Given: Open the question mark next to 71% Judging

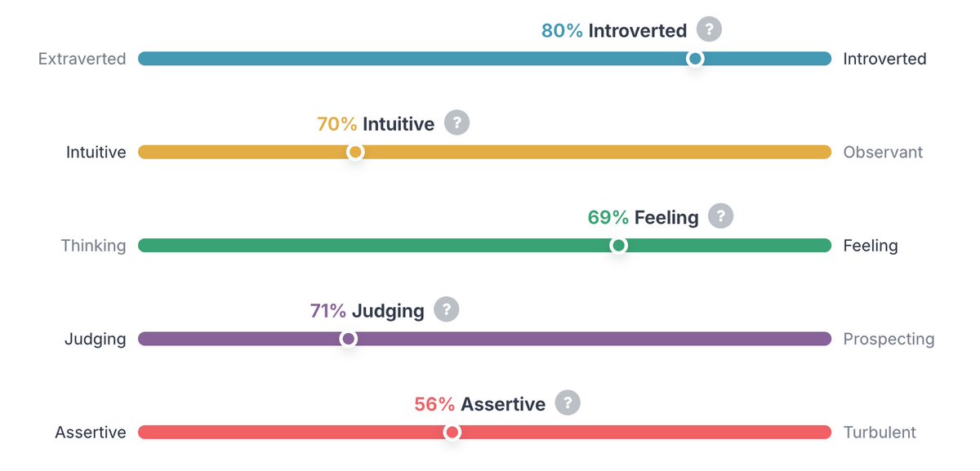Looking at the screenshot, I should coord(446,309).
